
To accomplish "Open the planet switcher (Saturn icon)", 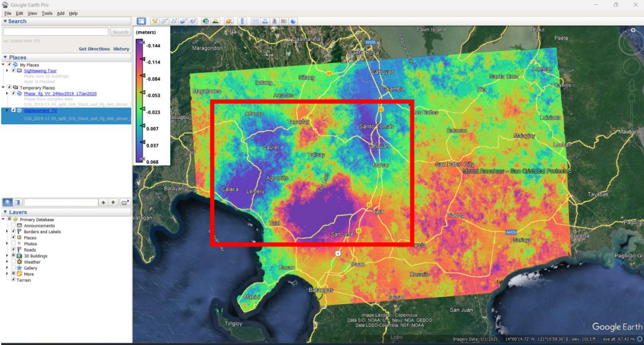I will point(229,21).
